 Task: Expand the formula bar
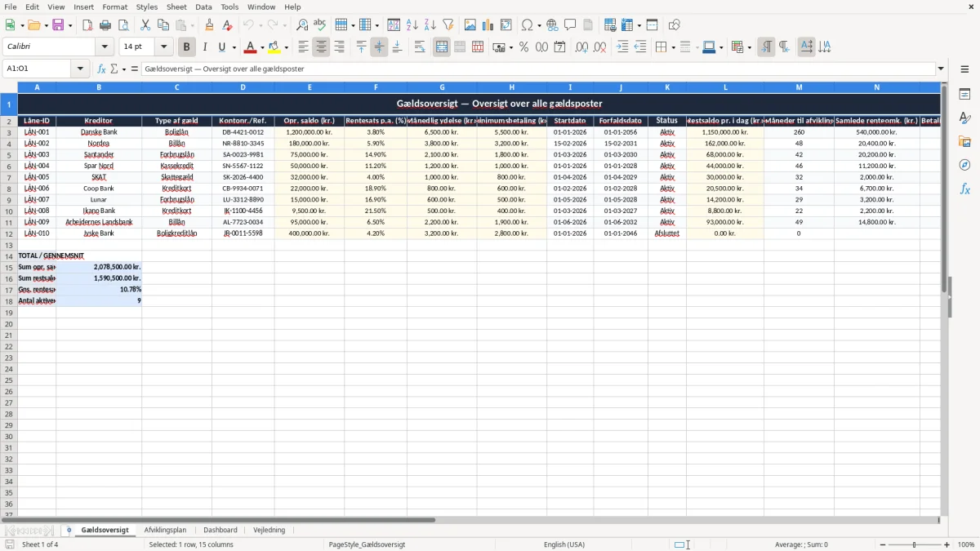[941, 69]
